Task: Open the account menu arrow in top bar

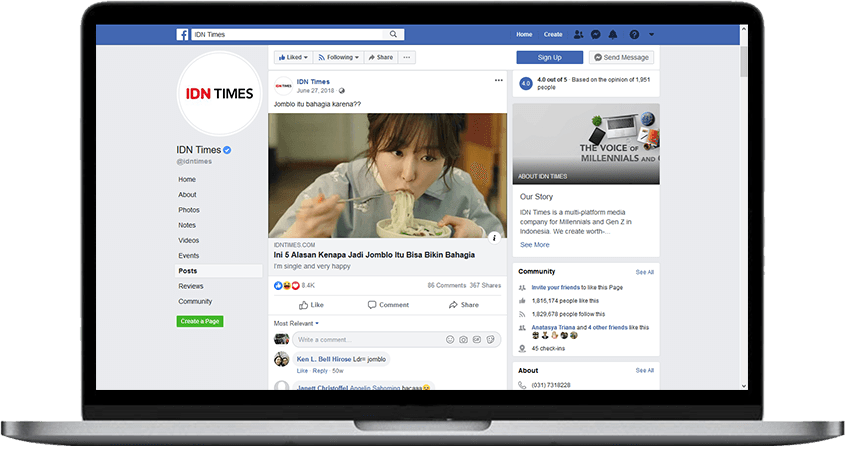Action: click(x=650, y=34)
